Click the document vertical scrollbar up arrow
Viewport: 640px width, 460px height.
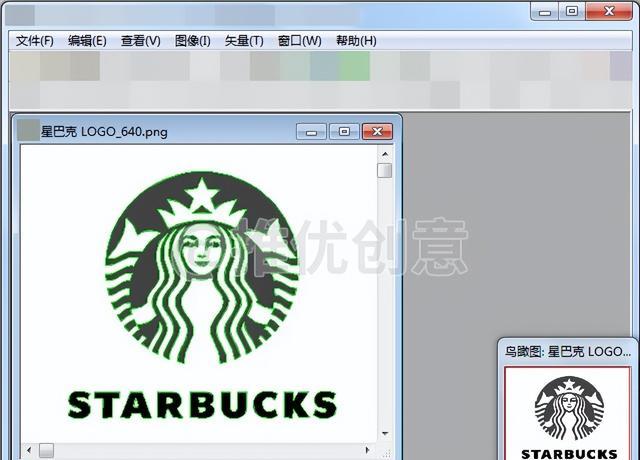384,154
